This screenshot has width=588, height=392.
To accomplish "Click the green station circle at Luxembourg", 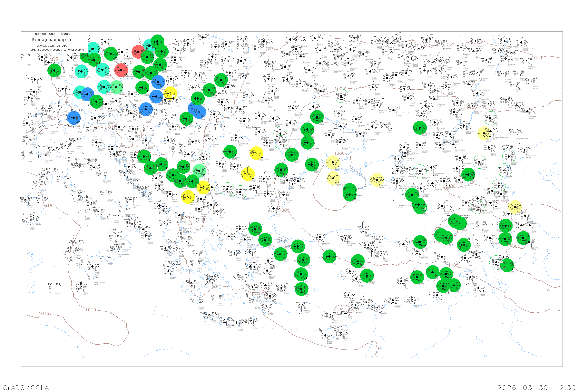I will (54, 71).
